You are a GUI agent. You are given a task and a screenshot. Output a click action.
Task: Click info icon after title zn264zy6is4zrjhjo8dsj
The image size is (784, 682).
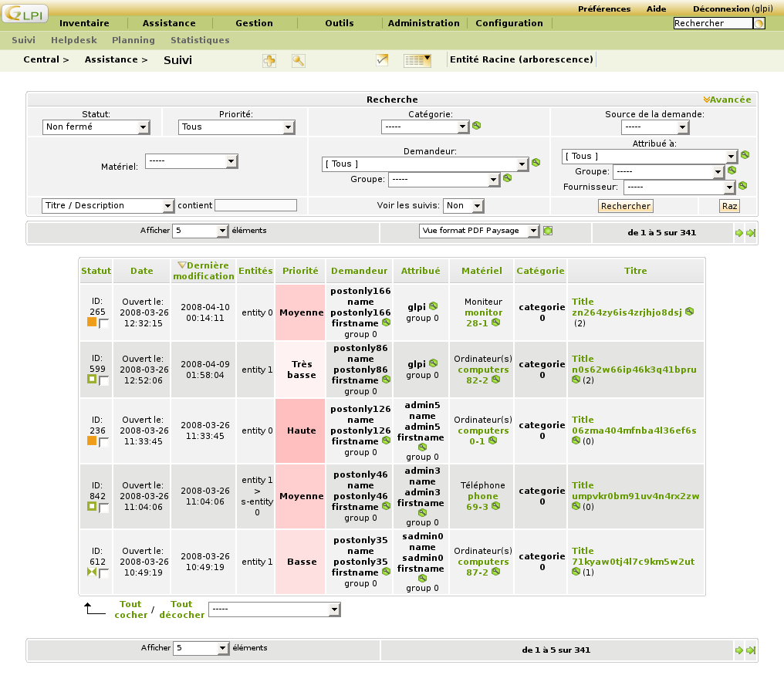690,312
